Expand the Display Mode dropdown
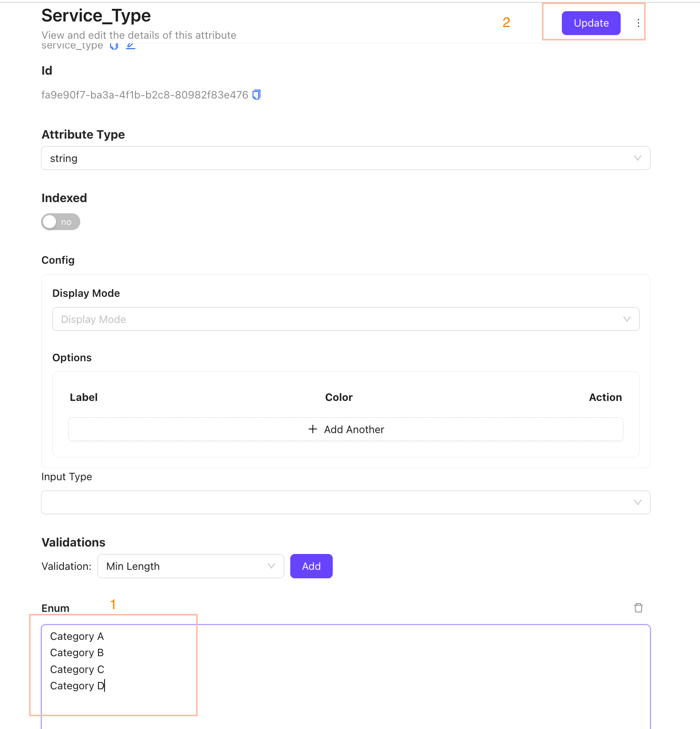700x729 pixels. click(x=345, y=319)
